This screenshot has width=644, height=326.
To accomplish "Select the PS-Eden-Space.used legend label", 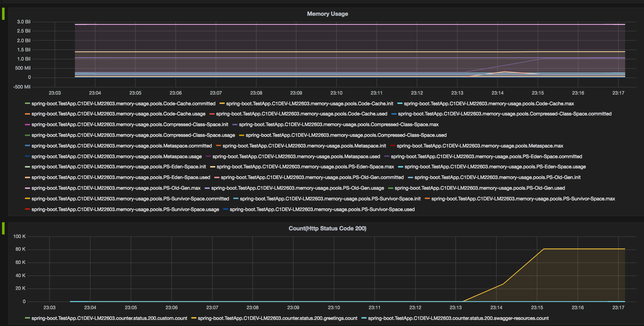I will 121,177.
